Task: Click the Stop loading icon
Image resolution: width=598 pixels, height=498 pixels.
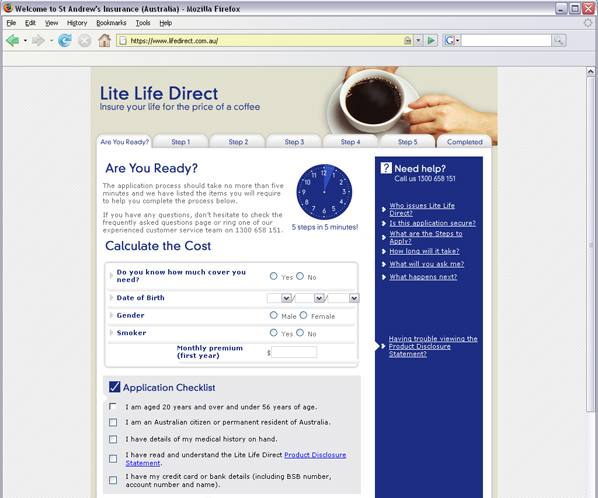Action: [x=85, y=40]
